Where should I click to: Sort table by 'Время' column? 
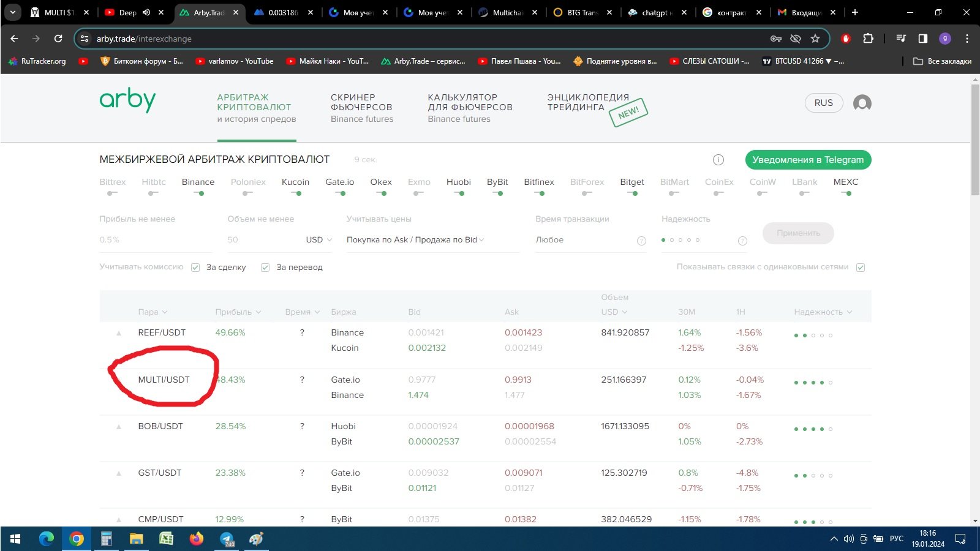pyautogui.click(x=303, y=312)
